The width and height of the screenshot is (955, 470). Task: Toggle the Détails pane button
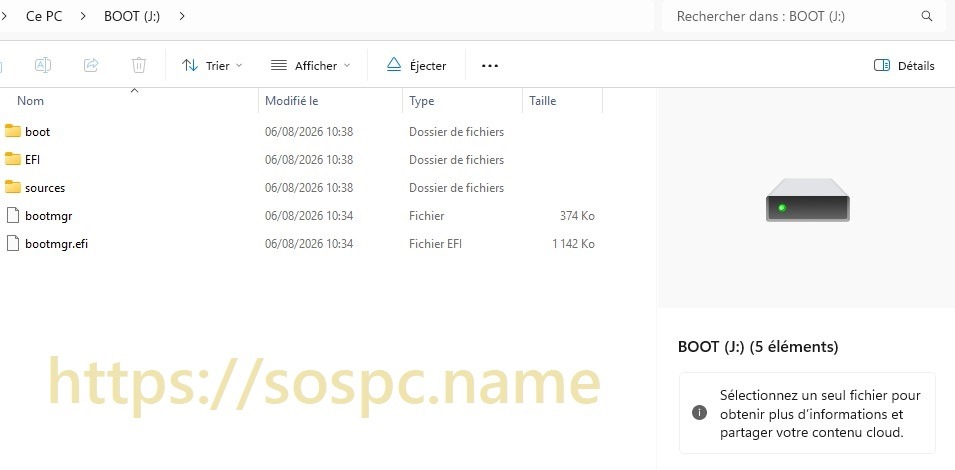(904, 66)
